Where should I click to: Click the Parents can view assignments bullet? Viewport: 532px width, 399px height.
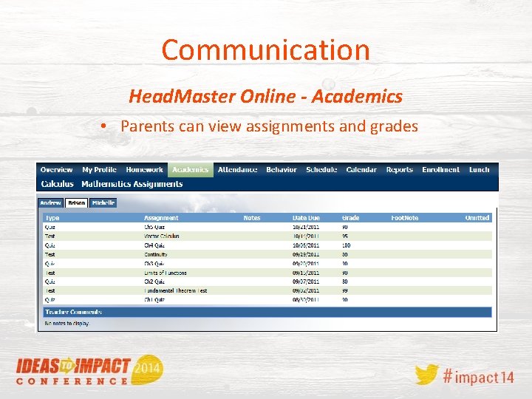click(269, 126)
